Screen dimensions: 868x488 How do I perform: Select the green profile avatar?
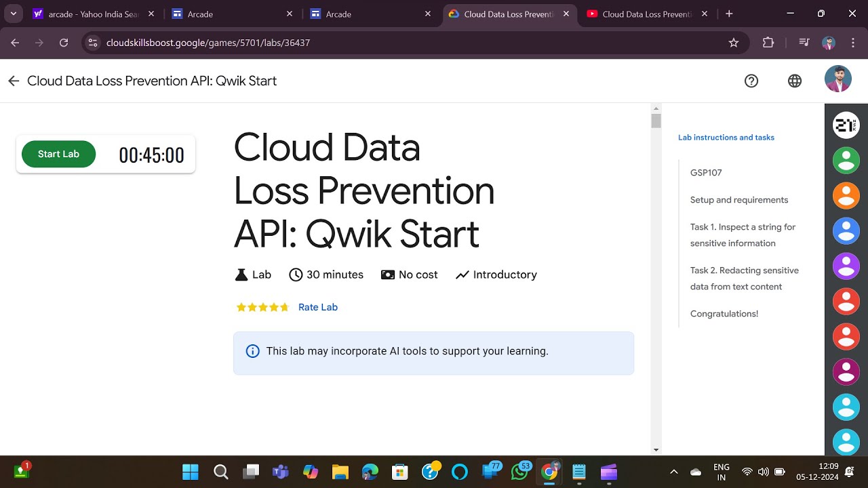pos(846,161)
